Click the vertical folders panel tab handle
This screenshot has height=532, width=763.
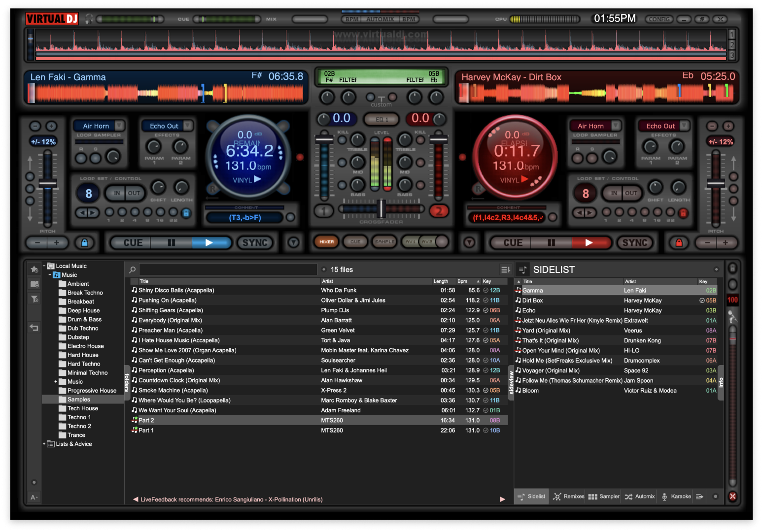click(x=127, y=382)
